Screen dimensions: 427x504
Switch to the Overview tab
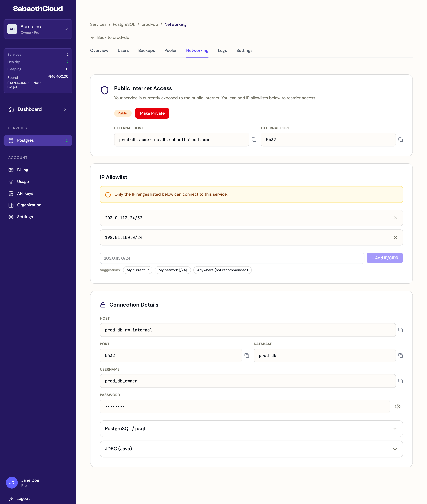(99, 51)
